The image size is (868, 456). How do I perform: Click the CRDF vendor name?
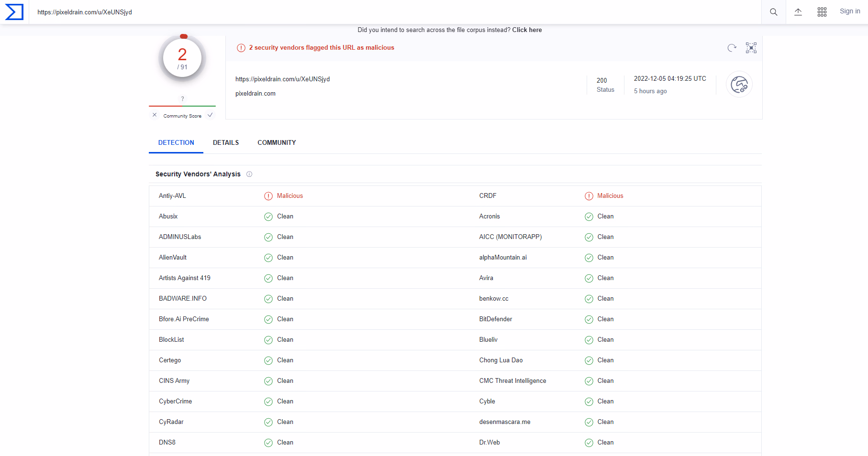point(488,196)
